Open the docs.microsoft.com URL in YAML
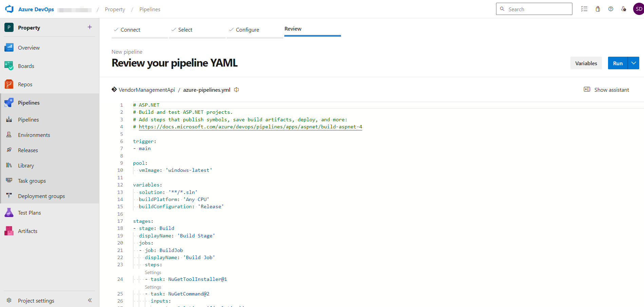The image size is (644, 307). pyautogui.click(x=250, y=127)
